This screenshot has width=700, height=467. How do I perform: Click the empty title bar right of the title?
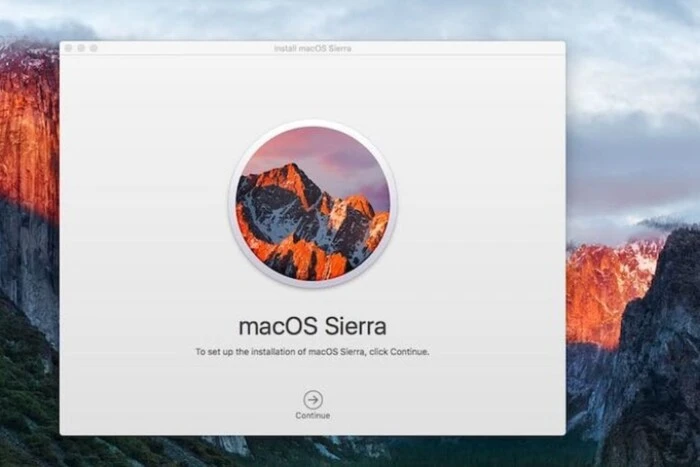point(460,48)
